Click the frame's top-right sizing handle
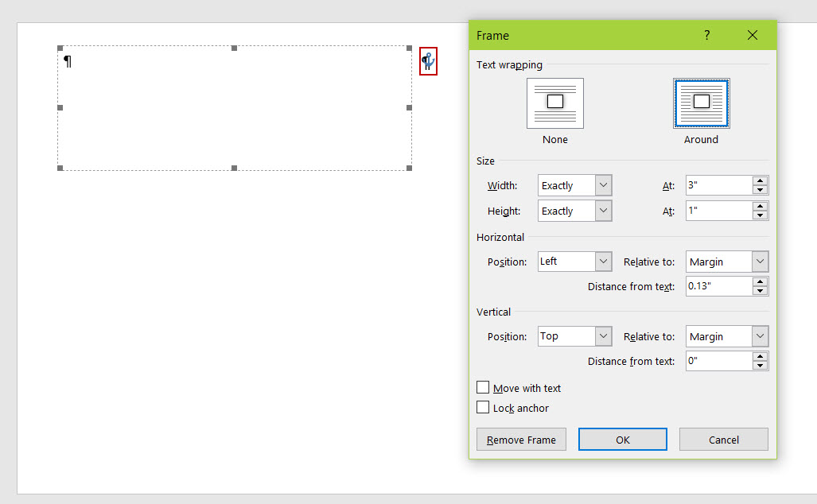Image resolution: width=817 pixels, height=504 pixels. tap(409, 48)
